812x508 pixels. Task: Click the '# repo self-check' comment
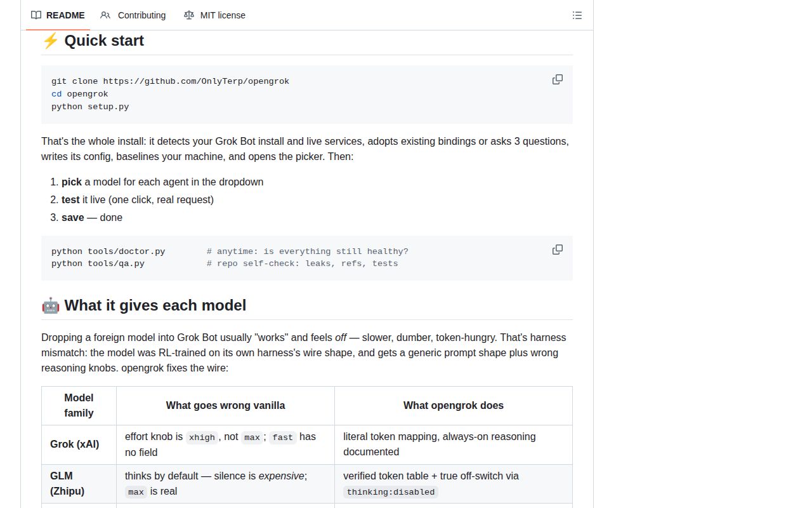(x=303, y=264)
